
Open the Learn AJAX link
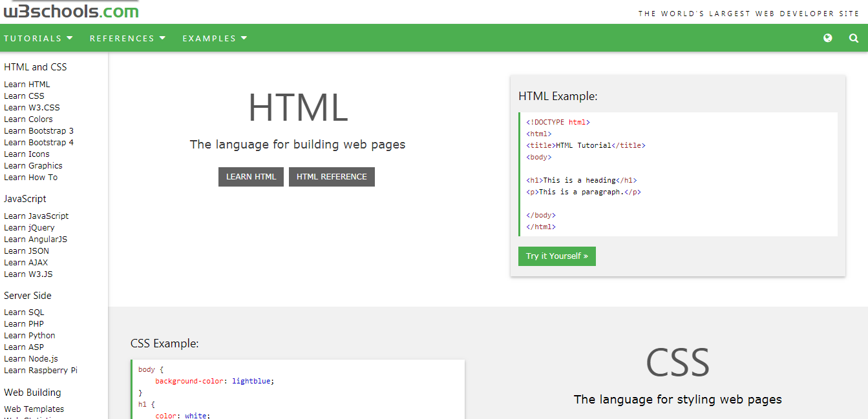26,263
